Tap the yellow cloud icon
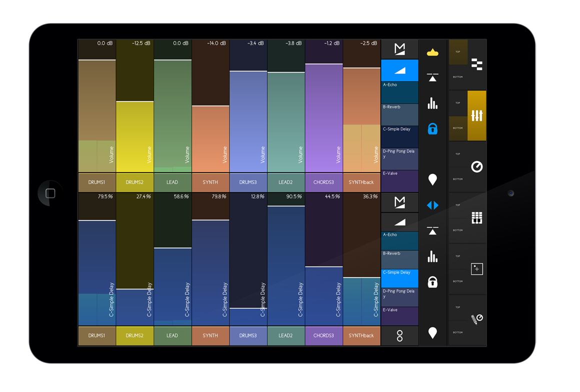 (433, 52)
